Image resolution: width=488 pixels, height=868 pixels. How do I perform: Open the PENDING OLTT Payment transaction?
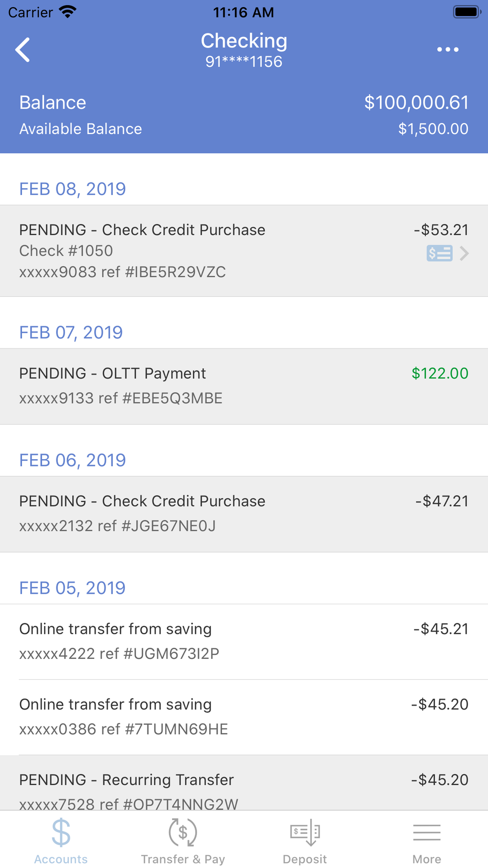244,386
